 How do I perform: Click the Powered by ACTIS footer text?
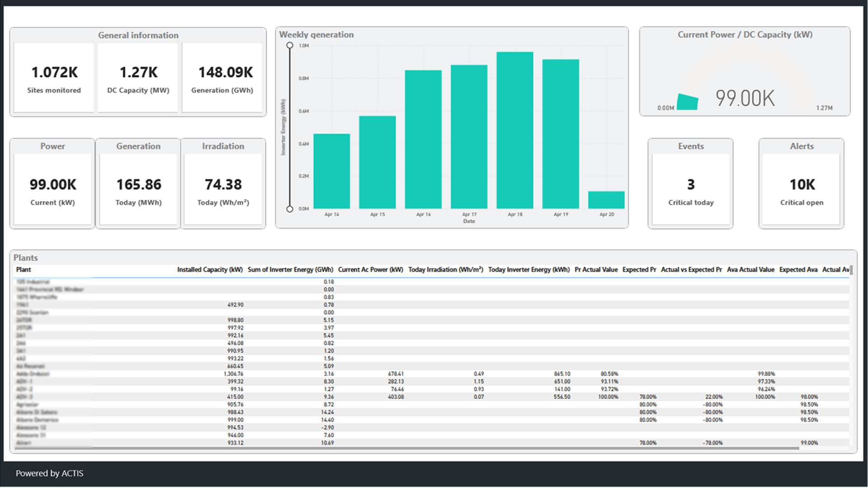(50, 474)
